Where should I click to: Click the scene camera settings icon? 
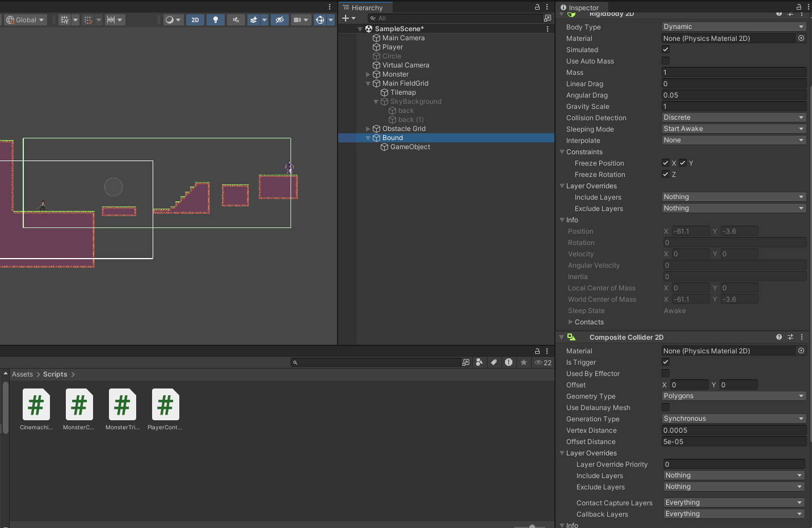(x=297, y=20)
